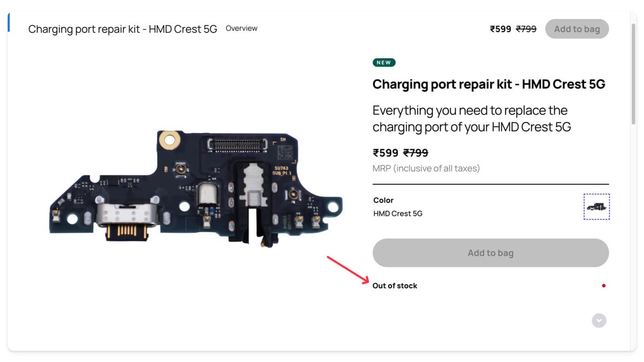644x362 pixels.
Task: Click the MRP inclusive of taxes note
Action: (426, 168)
